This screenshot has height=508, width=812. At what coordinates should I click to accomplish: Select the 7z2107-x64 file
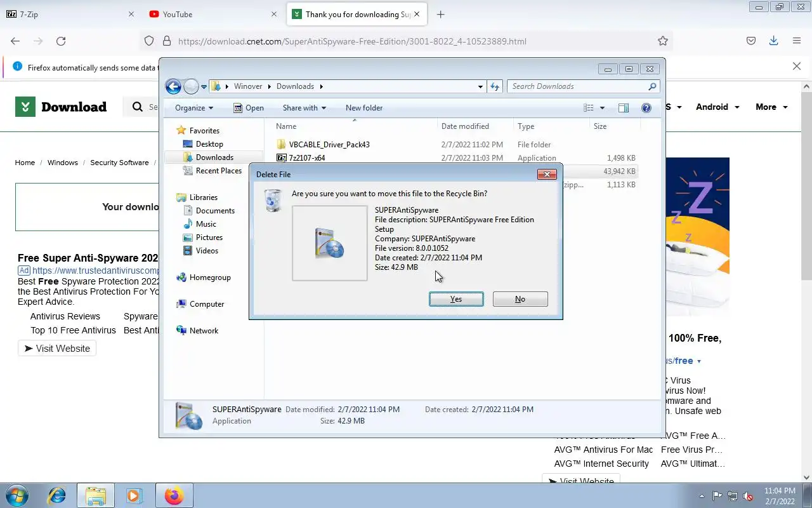(307, 158)
